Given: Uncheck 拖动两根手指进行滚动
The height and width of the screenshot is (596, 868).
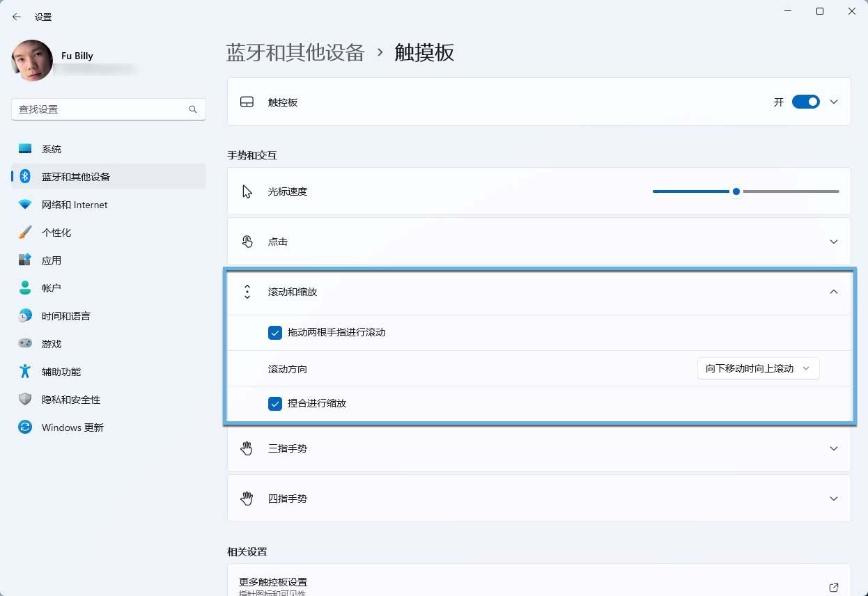Looking at the screenshot, I should click(x=275, y=333).
